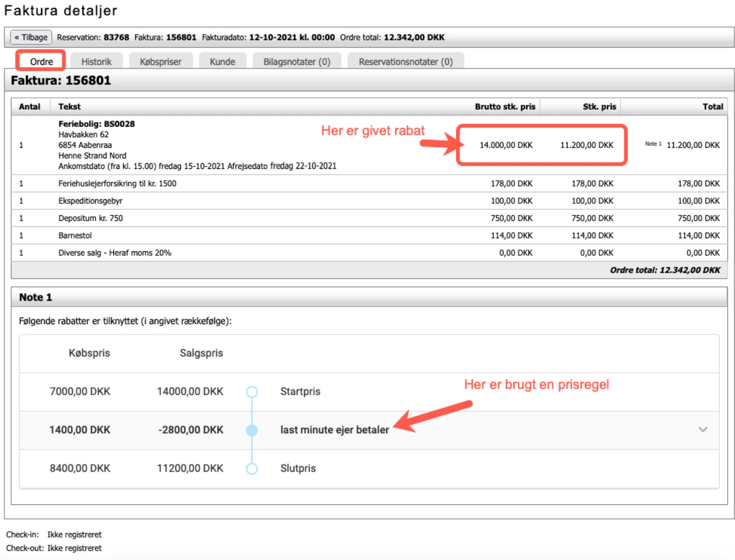Viewport: 735px width, 560px height.
Task: Expand the last minute ejer betaler chevron
Action: pos(703,429)
